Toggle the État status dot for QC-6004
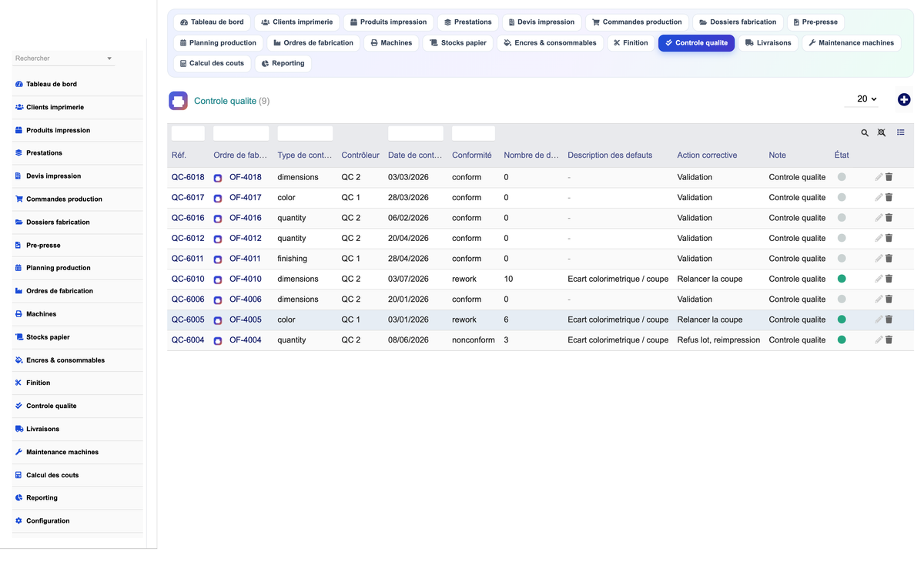 [x=842, y=340]
